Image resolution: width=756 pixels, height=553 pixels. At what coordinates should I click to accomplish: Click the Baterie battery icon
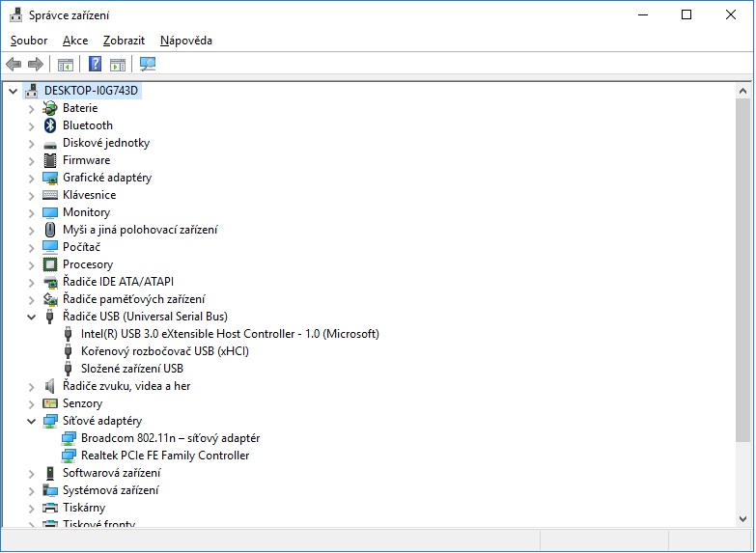[50, 108]
